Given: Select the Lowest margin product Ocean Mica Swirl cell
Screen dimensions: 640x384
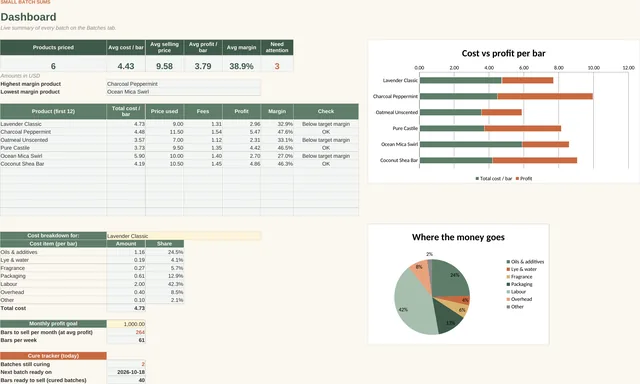Looking at the screenshot, I should 183,92.
